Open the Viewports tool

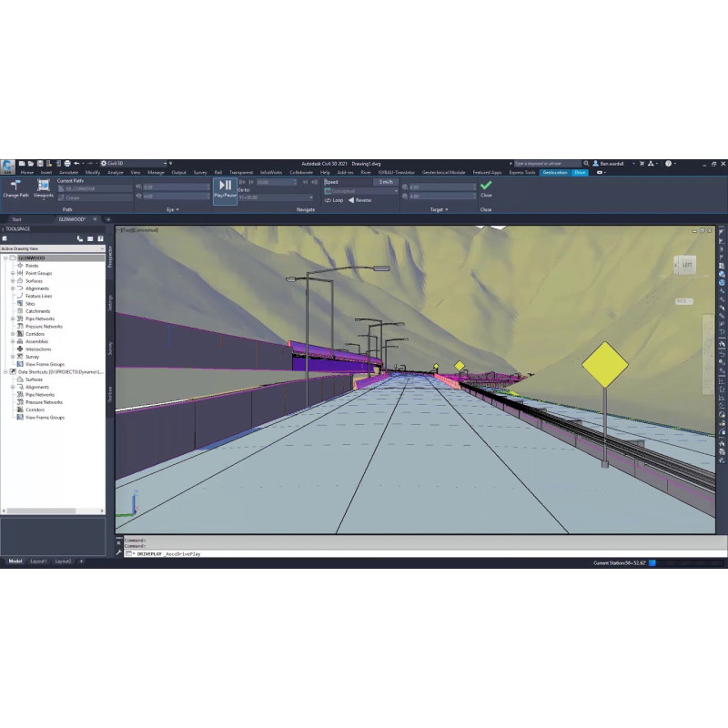43,186
